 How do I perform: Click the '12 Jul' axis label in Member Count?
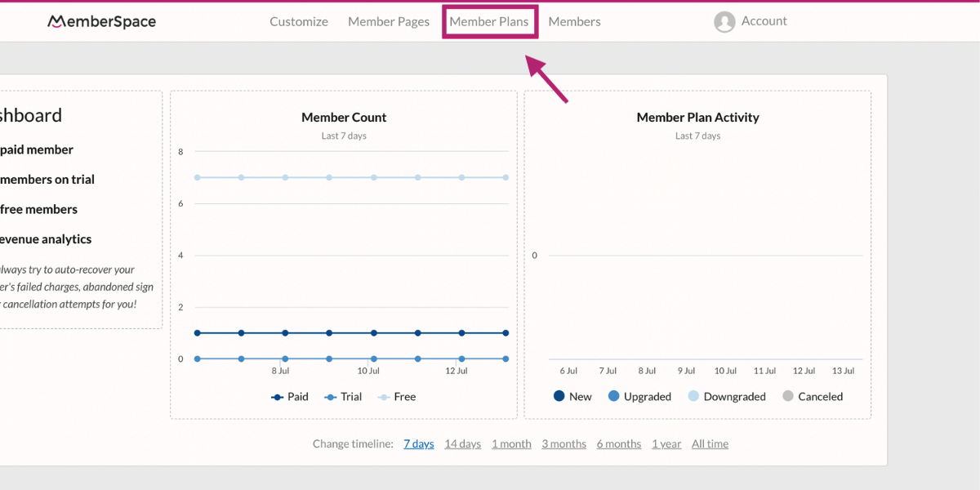point(456,371)
